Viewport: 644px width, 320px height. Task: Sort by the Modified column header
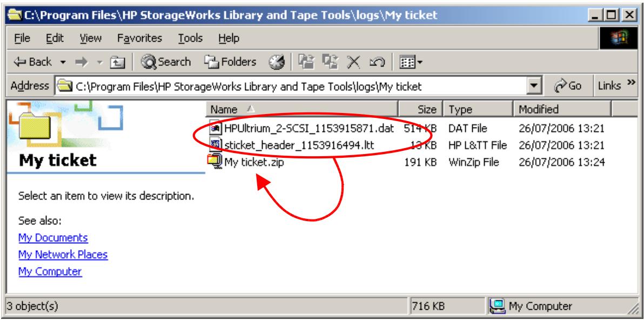[x=562, y=110]
